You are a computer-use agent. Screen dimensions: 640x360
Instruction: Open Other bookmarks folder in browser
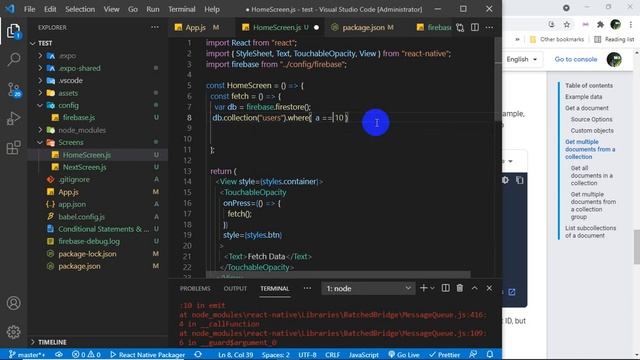coord(557,39)
